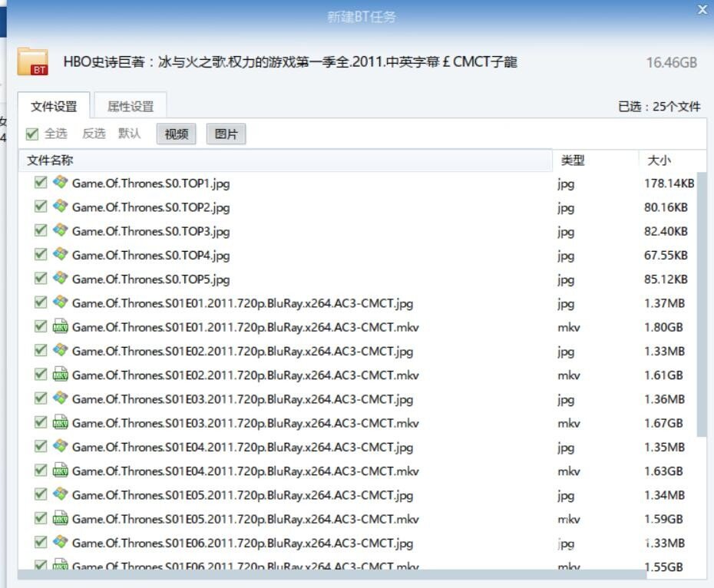Viewport: 714px width, 588px height.
Task: Click the MKV video icon of the S01E05 mkv file
Action: click(60, 518)
